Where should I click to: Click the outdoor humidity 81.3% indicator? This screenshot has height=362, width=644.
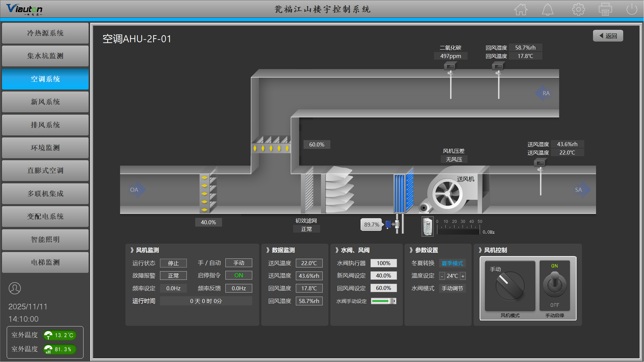click(60, 349)
